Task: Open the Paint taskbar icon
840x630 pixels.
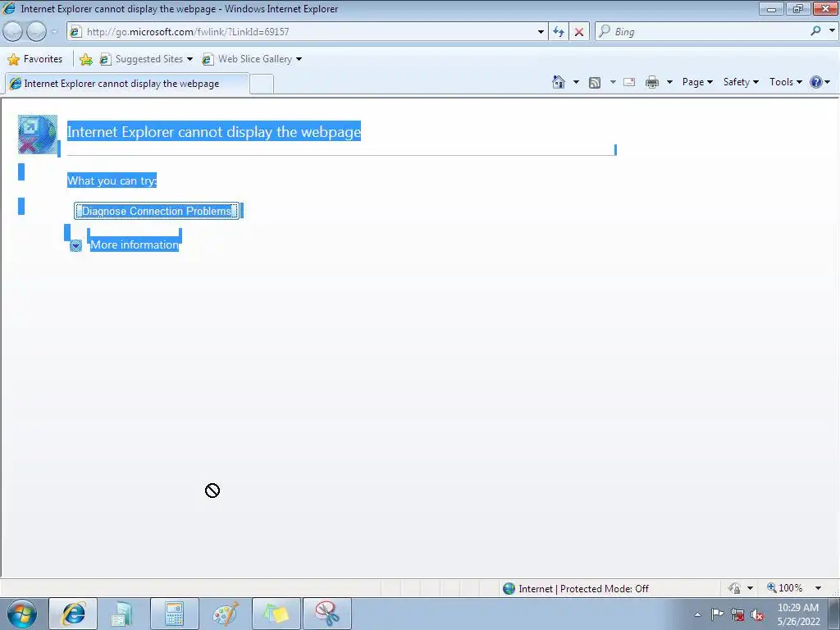Action: (x=226, y=614)
